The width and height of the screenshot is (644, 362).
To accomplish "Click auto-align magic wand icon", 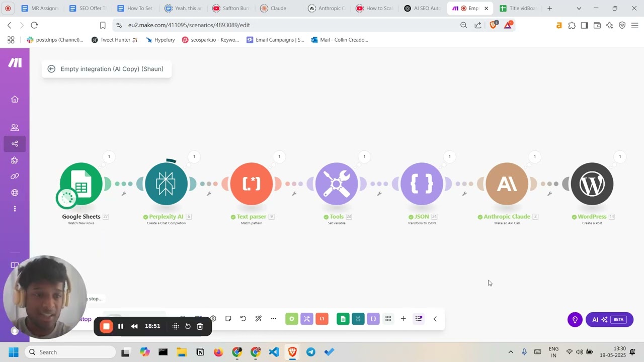I will pos(258,319).
